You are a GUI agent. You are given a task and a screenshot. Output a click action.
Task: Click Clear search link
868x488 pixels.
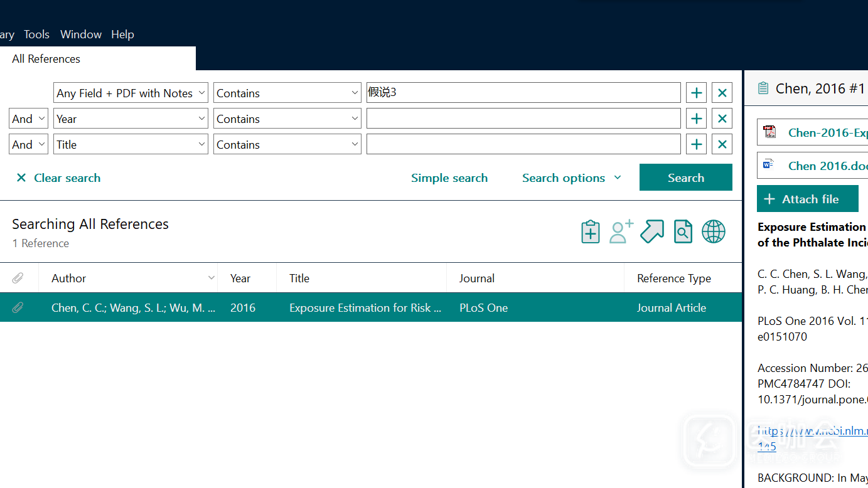click(58, 178)
